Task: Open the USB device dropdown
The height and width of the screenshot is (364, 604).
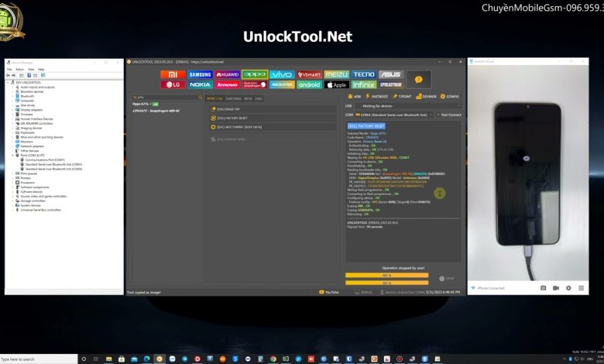Action: click(x=410, y=106)
